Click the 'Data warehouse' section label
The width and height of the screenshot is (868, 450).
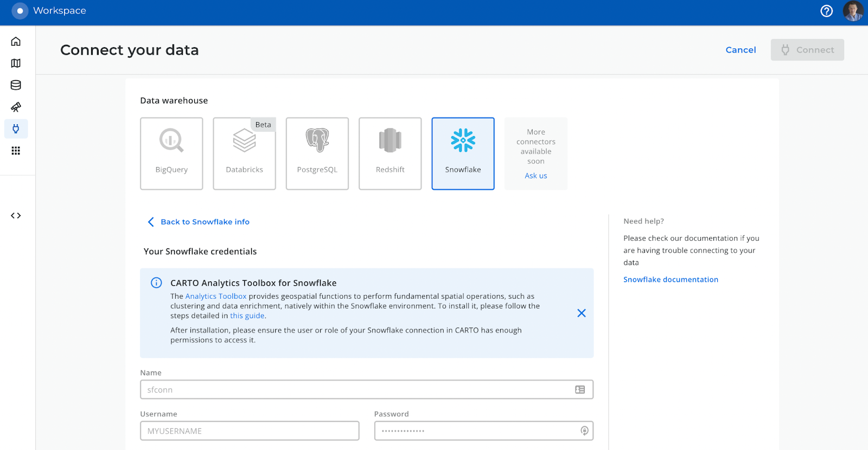174,100
